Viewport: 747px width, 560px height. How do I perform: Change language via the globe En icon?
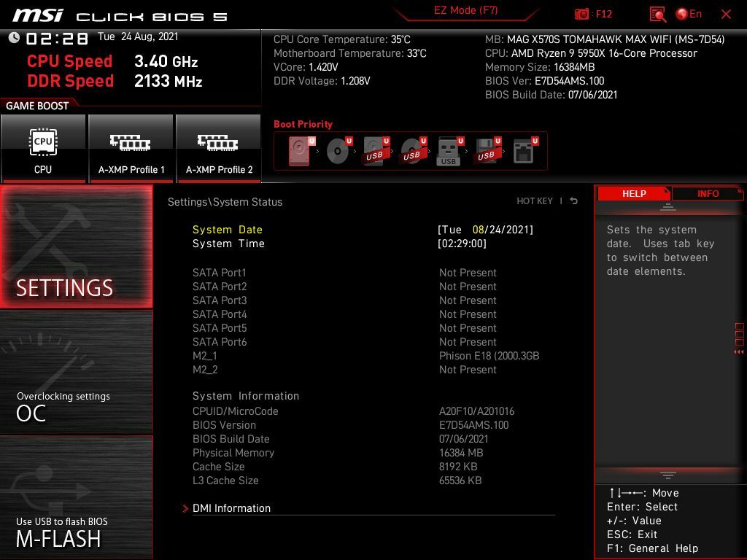[x=689, y=14]
